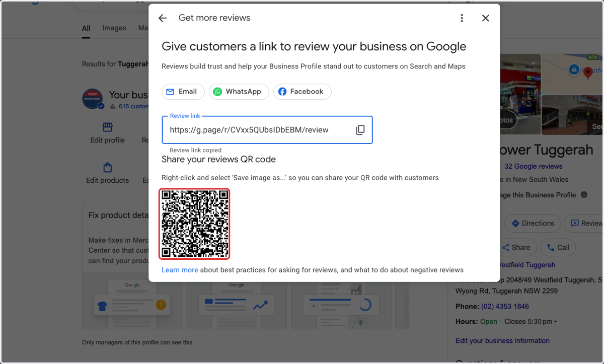The width and height of the screenshot is (604, 364).
Task: Click the storefront Edit profile icon
Action: pos(107,127)
